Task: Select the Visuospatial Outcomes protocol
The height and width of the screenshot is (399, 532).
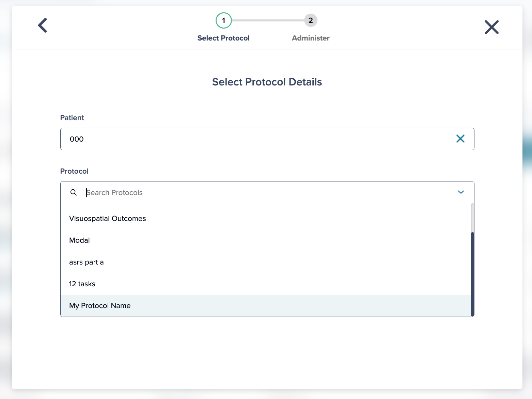Action: point(108,218)
